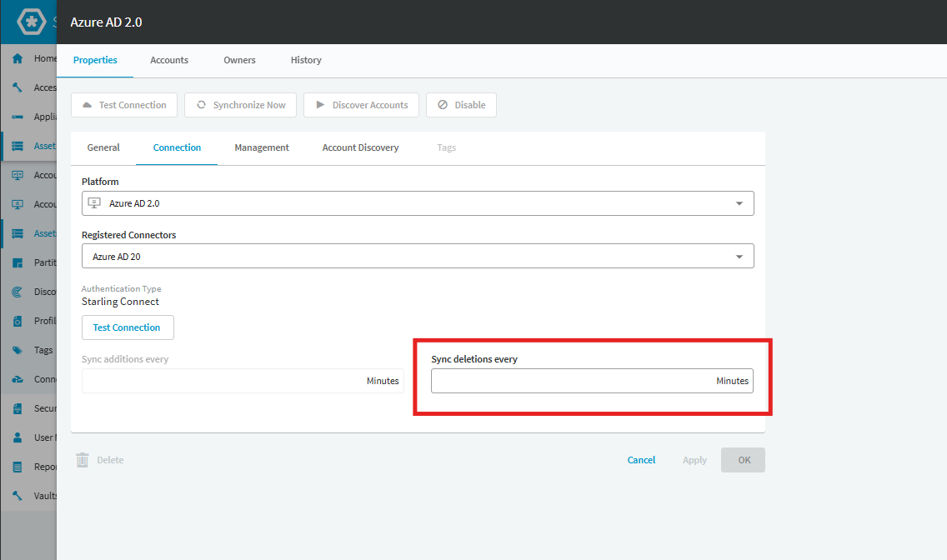The width and height of the screenshot is (947, 560).
Task: Click the Sync deletions every input field
Action: pyautogui.click(x=592, y=381)
